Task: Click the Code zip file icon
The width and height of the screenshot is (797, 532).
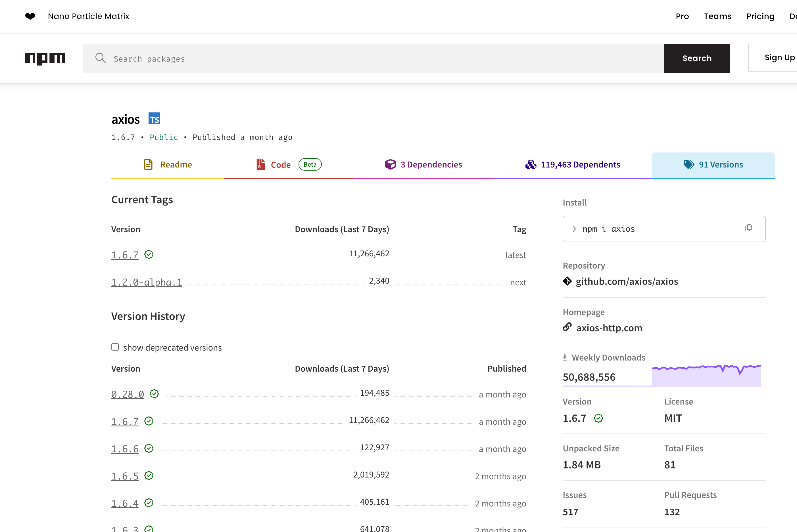Action: (x=260, y=165)
